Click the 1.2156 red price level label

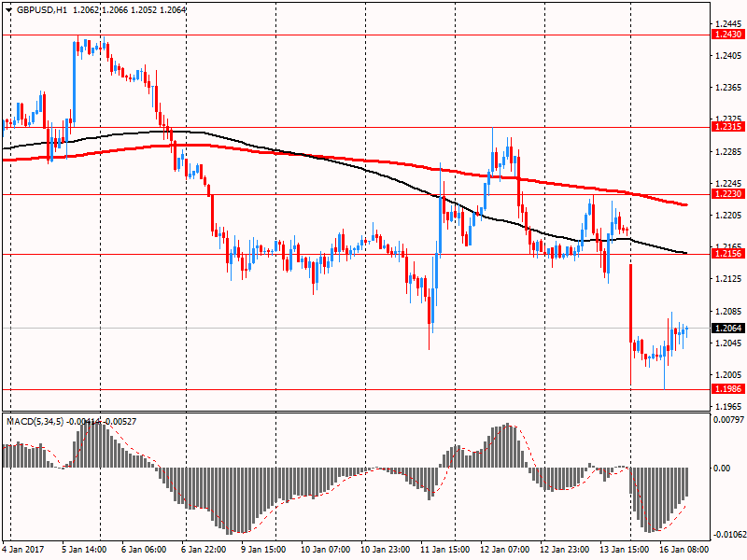[x=728, y=254]
